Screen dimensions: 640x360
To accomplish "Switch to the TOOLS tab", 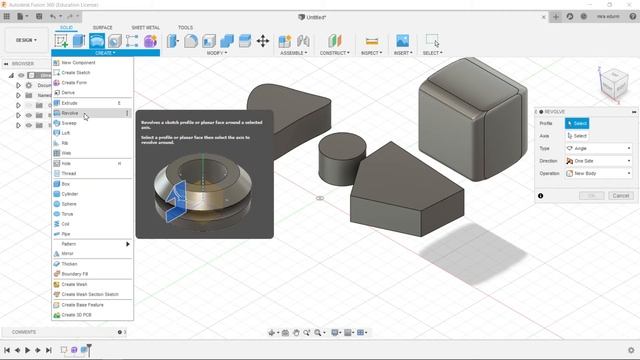I will pos(185,28).
